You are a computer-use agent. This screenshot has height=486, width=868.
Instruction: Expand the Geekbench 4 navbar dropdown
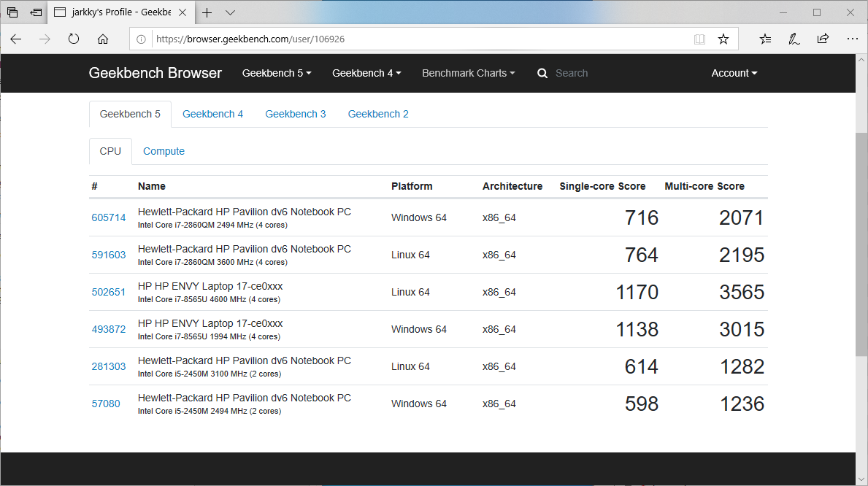[x=366, y=73]
